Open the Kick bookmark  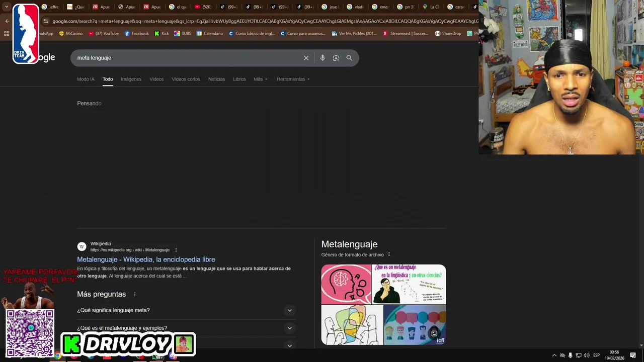[x=162, y=34]
